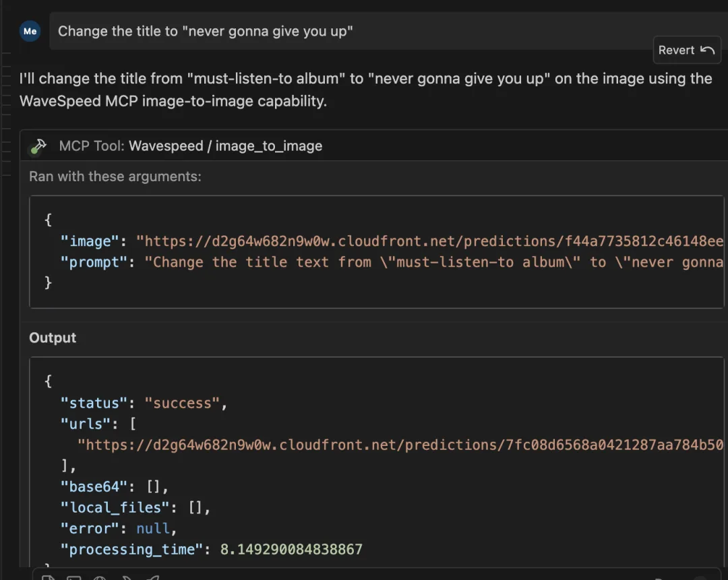The height and width of the screenshot is (580, 728).
Task: Click the "error": null line in output
Action: (x=119, y=529)
